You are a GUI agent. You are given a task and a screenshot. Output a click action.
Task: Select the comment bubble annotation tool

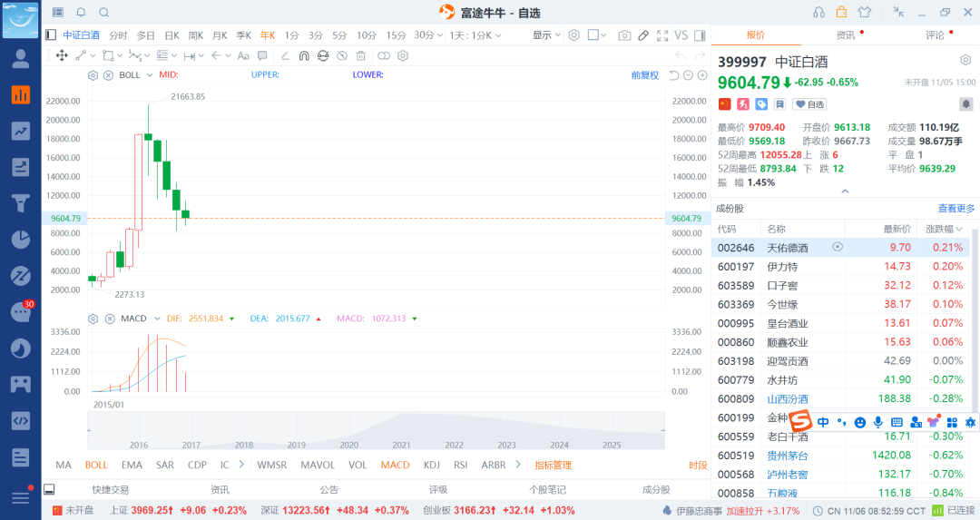262,55
